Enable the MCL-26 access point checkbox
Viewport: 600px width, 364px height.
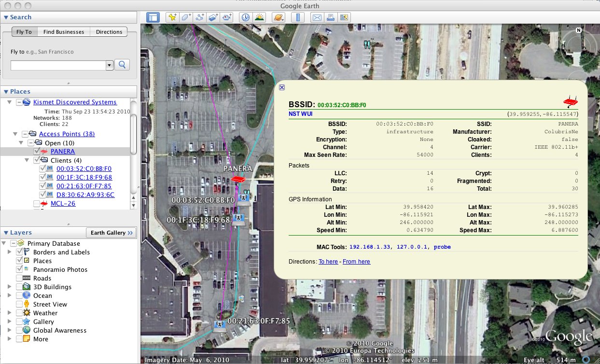tap(37, 204)
